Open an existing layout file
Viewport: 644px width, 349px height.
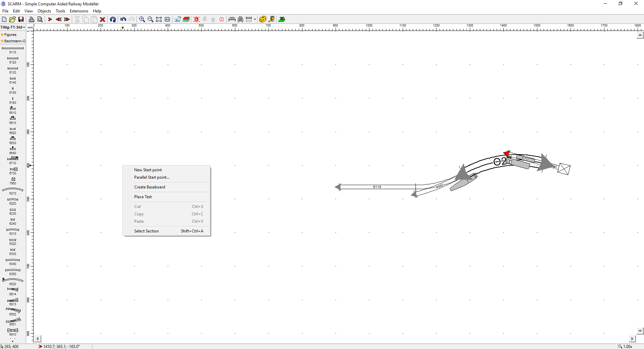[x=12, y=19]
